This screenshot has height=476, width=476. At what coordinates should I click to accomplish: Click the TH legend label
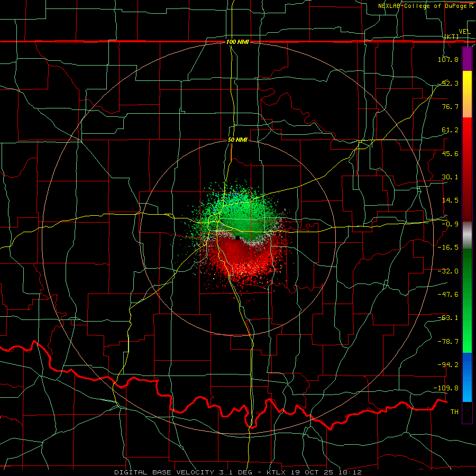[x=454, y=412]
